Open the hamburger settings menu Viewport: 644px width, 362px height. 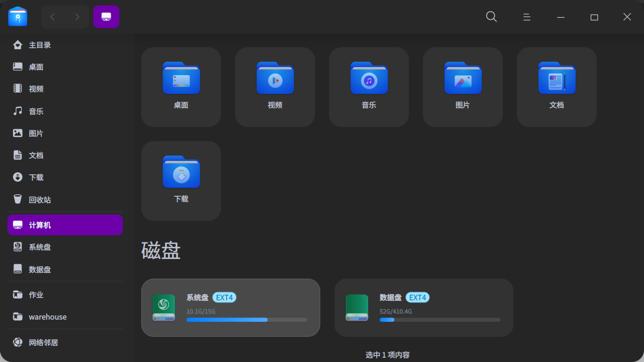point(526,17)
